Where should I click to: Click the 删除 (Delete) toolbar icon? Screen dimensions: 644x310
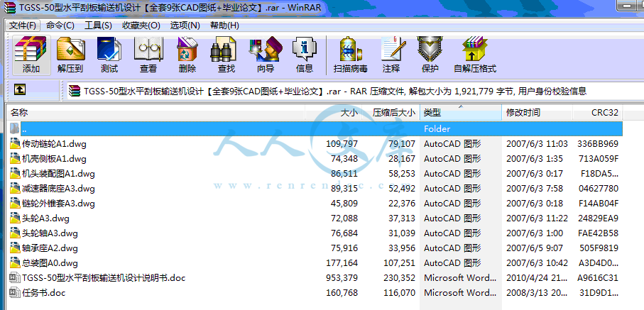[x=187, y=55]
